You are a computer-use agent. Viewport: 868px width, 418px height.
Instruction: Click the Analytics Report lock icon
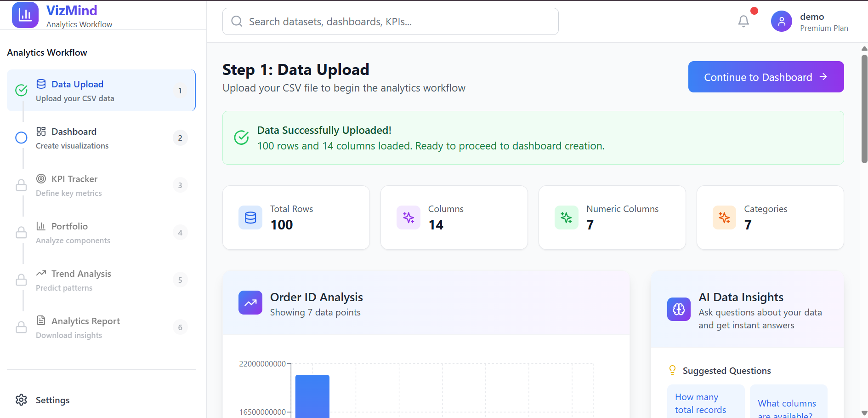[21, 327]
